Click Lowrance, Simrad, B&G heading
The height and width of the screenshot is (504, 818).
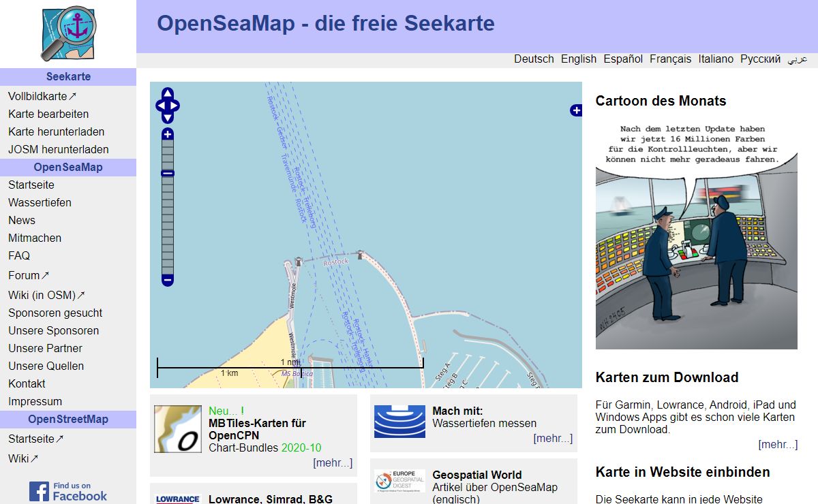click(x=271, y=499)
